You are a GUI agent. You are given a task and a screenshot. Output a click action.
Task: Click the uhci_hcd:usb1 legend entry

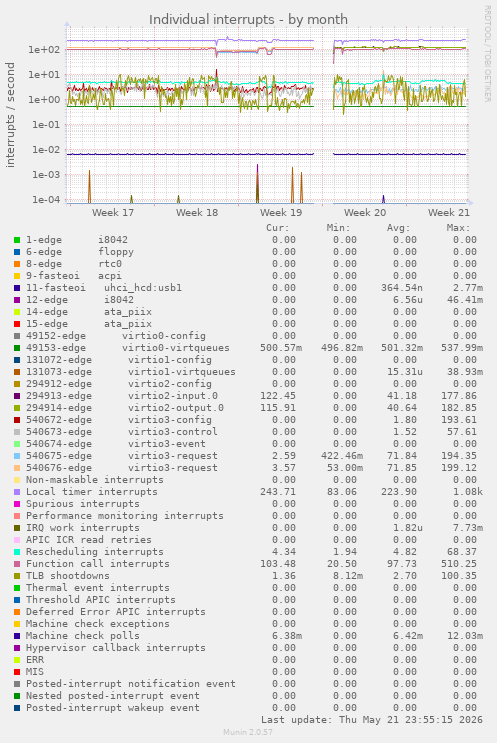click(x=143, y=288)
